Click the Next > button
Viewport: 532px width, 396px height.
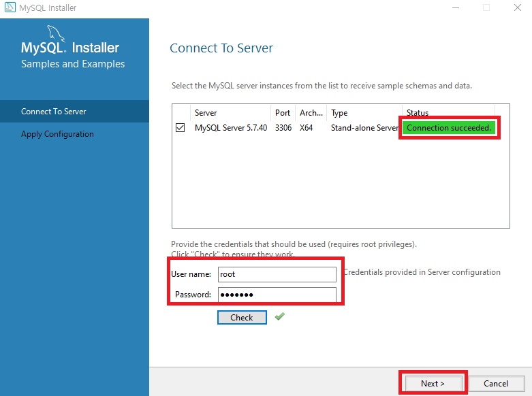(433, 384)
